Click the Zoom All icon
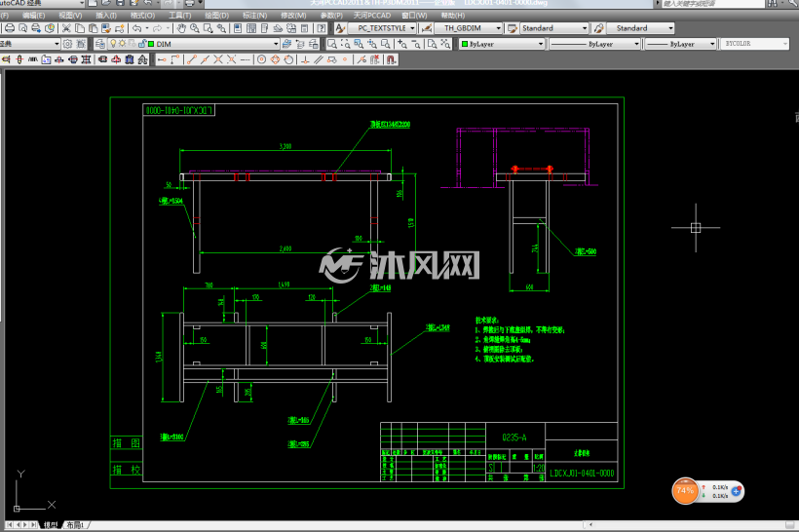The height and width of the screenshot is (532, 799). click(x=432, y=44)
